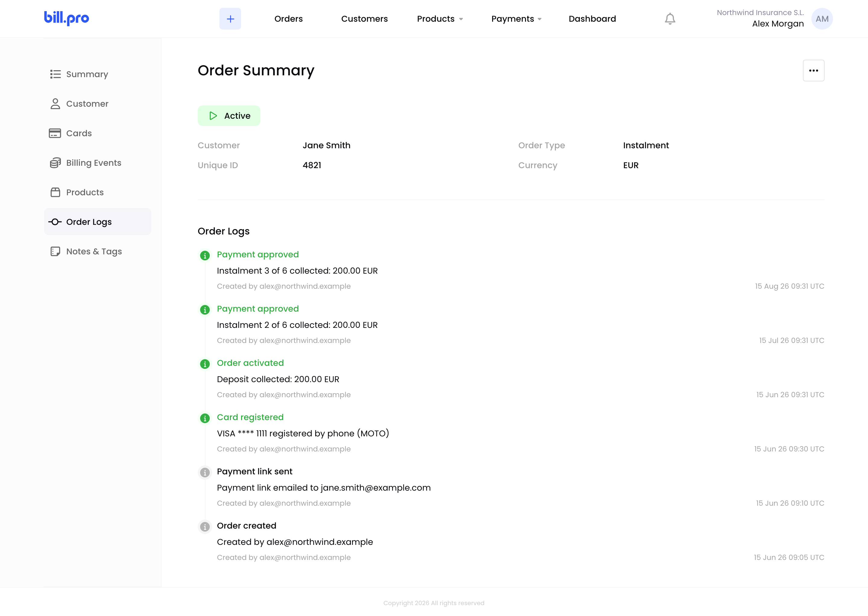868x616 pixels.
Task: Click 'Deposit collected: 200.00 EUR' text
Action: pyautogui.click(x=278, y=379)
